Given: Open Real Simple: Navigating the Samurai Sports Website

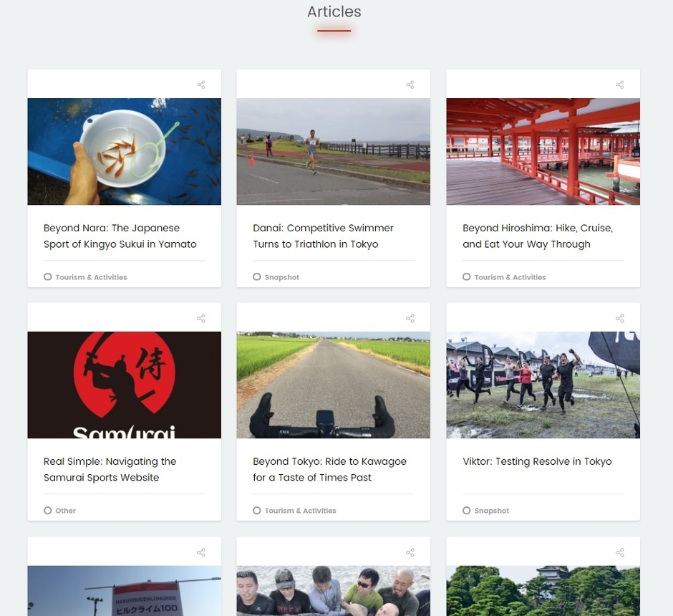Looking at the screenshot, I should (110, 469).
